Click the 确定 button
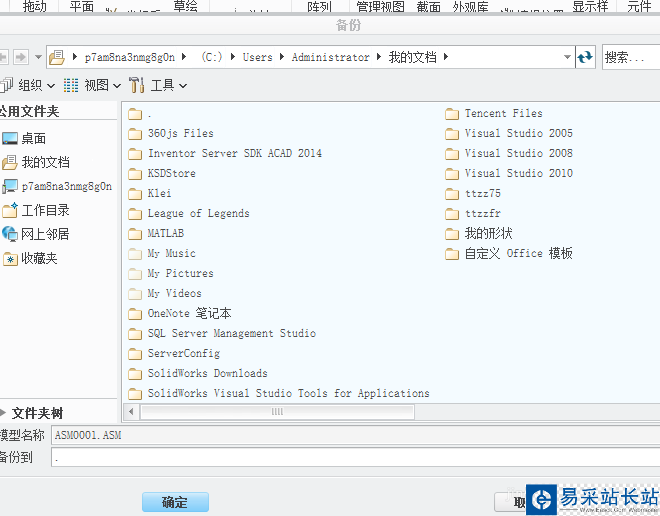 click(x=175, y=502)
